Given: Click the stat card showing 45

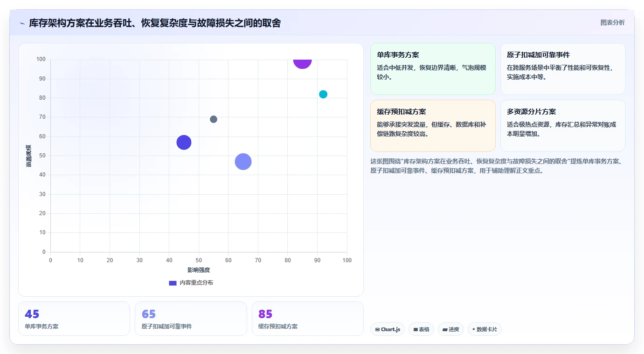Looking at the screenshot, I should pyautogui.click(x=74, y=319).
